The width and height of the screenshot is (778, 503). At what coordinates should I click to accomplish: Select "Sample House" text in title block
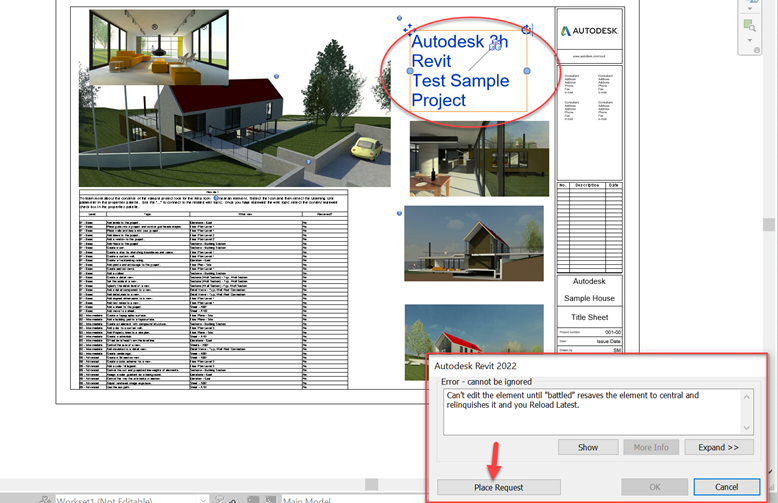coord(589,298)
